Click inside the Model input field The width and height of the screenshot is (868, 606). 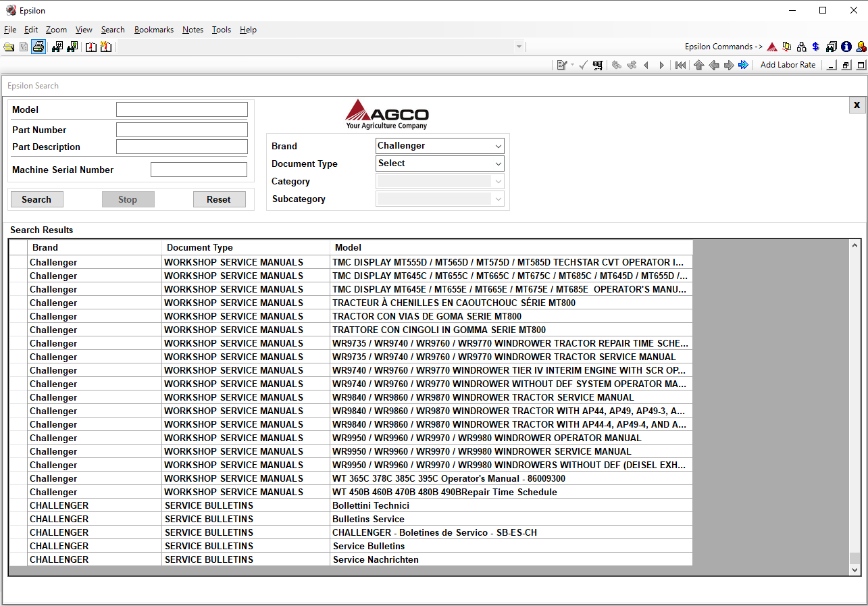coord(182,109)
